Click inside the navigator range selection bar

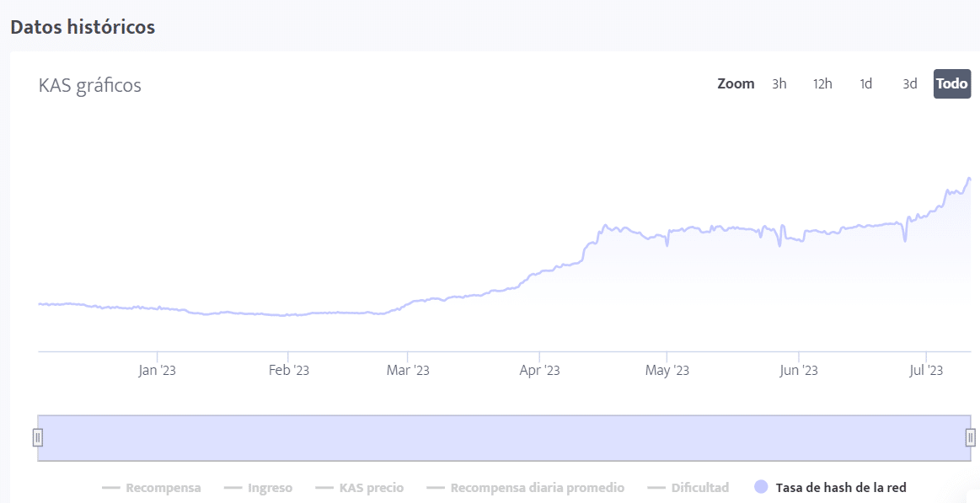(x=504, y=438)
